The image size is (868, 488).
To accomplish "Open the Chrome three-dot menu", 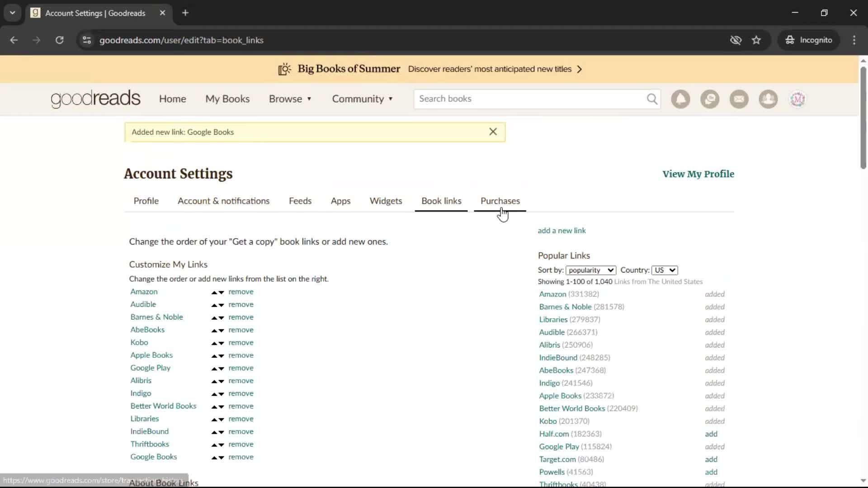I will [854, 40].
